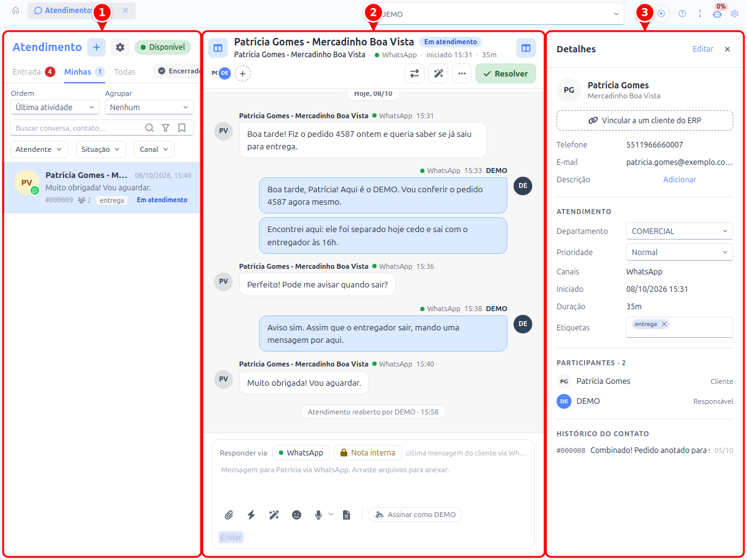Click the DE avatar in chat header
The height and width of the screenshot is (560, 747).
click(x=225, y=73)
